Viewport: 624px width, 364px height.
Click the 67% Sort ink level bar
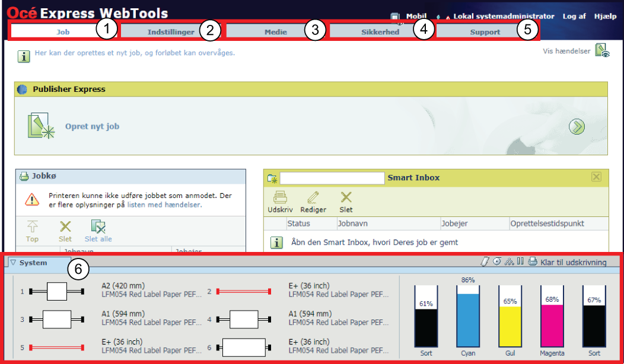point(594,316)
